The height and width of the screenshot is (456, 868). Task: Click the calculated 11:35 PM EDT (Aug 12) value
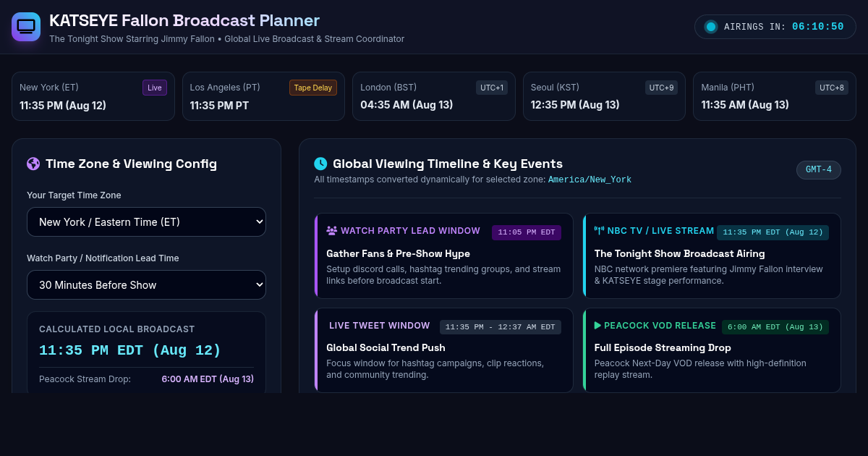pos(130,350)
